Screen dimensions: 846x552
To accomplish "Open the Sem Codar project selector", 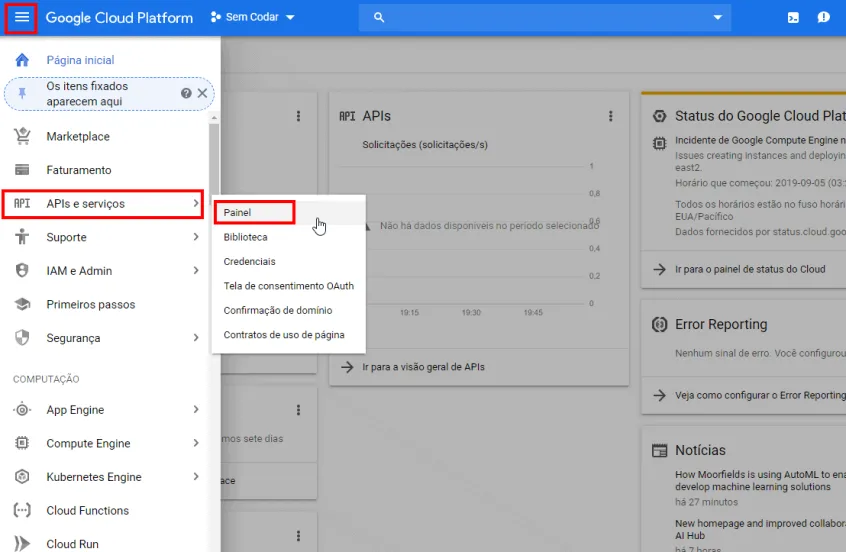I will click(253, 18).
